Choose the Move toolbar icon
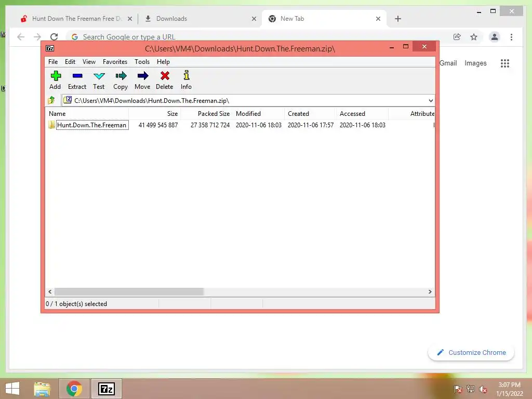The image size is (532, 399). point(142,76)
